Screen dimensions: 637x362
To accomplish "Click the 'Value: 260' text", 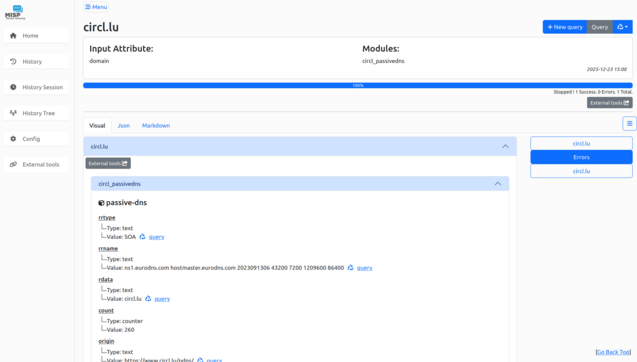I will pyautogui.click(x=121, y=330).
